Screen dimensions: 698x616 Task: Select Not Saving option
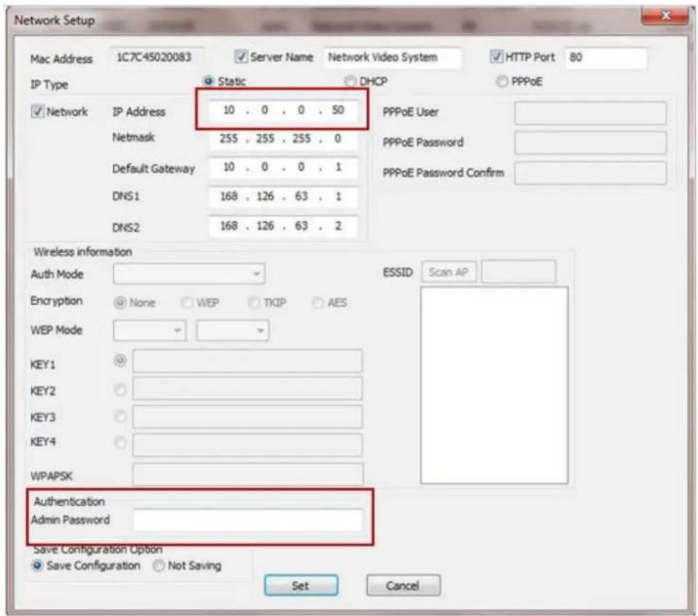[x=158, y=566]
